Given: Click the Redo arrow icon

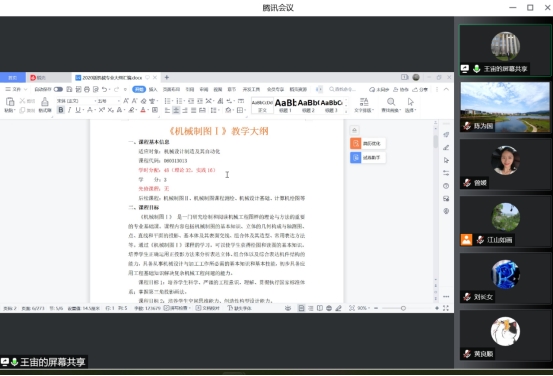Looking at the screenshot, I should coord(117,89).
